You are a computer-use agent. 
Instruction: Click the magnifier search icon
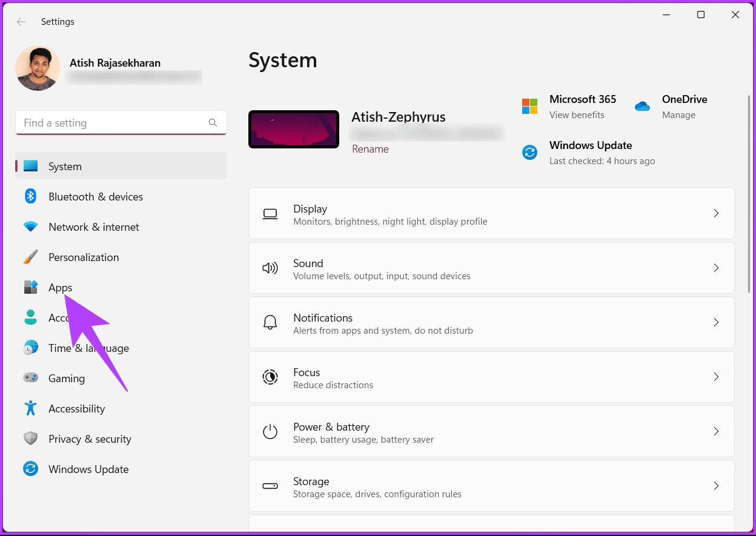213,122
